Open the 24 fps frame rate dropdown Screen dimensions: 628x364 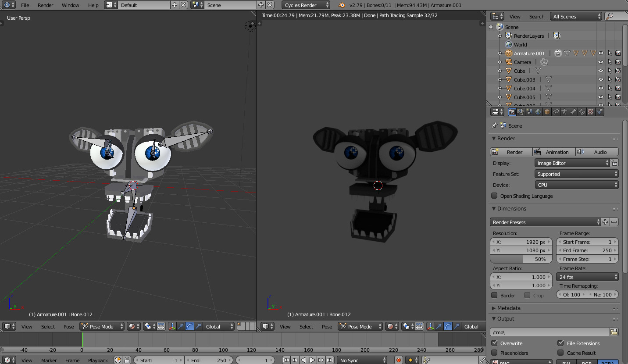[587, 277]
